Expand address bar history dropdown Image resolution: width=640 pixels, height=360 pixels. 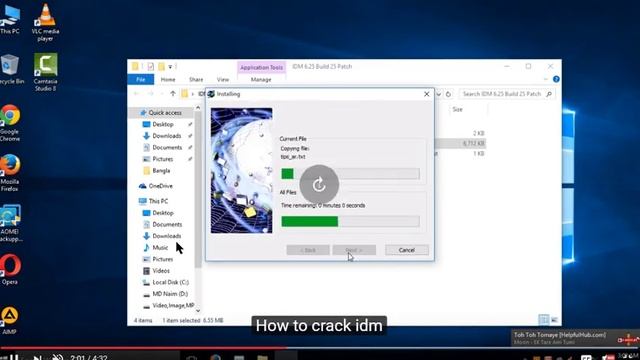pos(439,94)
